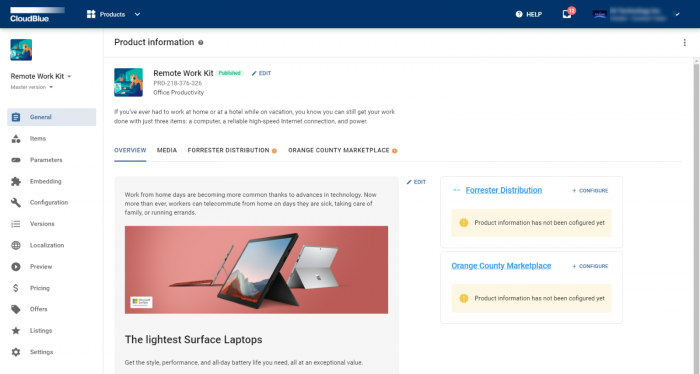Expand the Products dropdown chevron
This screenshot has height=374, width=700.
(138, 14)
